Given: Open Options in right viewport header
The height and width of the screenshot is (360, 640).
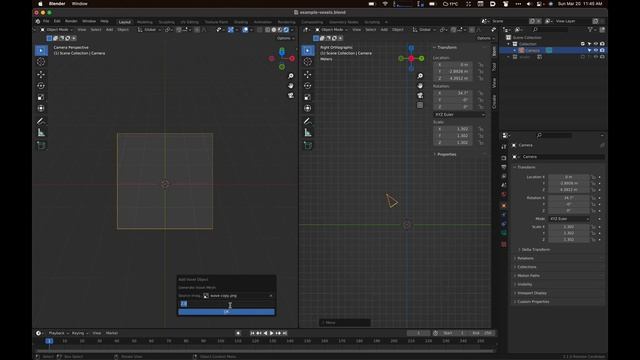Looking at the screenshot, I should [x=485, y=38].
